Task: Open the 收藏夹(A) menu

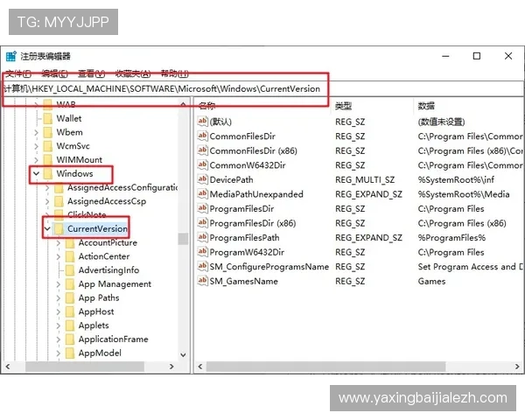Action: (133, 73)
